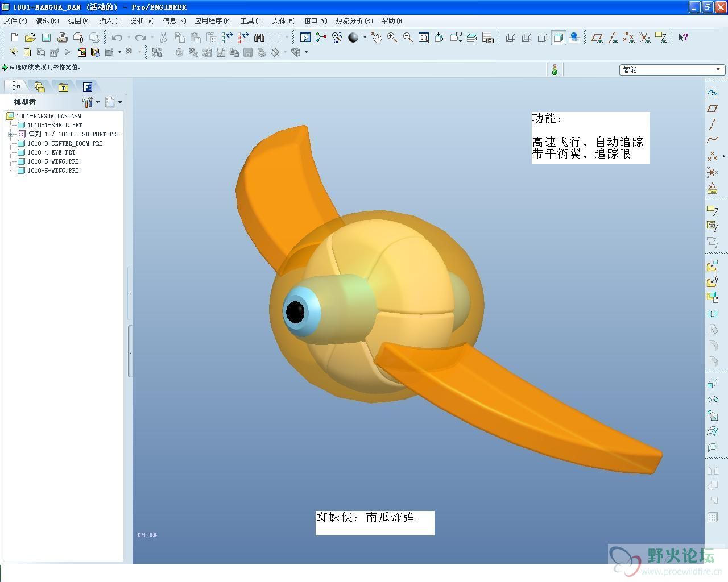Toggle the spin center icon
728x582 pixels.
coord(321,38)
